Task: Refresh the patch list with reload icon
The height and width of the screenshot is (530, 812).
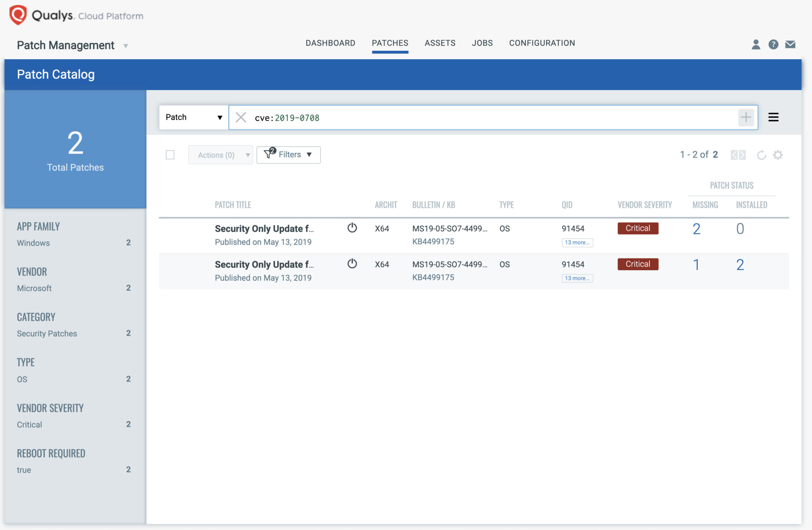Action: point(761,155)
